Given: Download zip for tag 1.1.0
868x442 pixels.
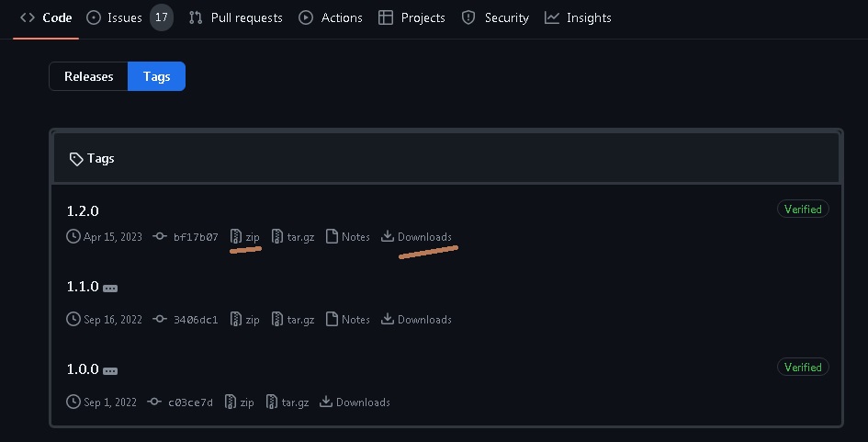Looking at the screenshot, I should click(245, 320).
